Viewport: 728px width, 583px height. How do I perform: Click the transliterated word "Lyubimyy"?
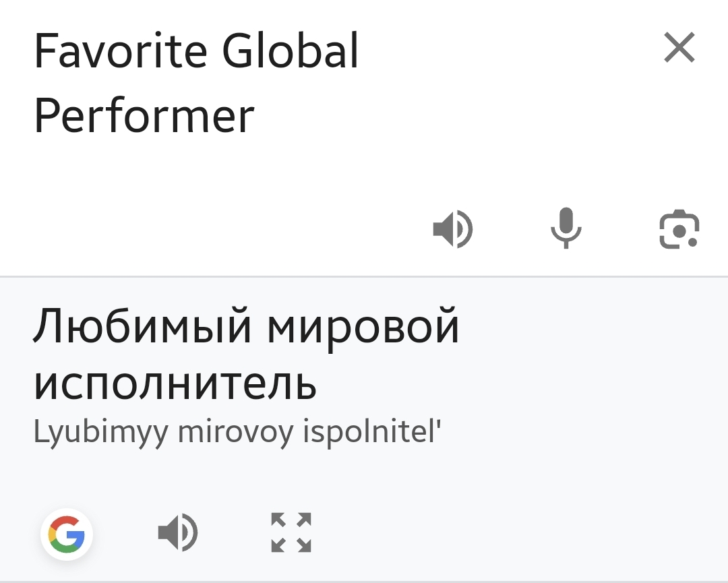point(101,432)
